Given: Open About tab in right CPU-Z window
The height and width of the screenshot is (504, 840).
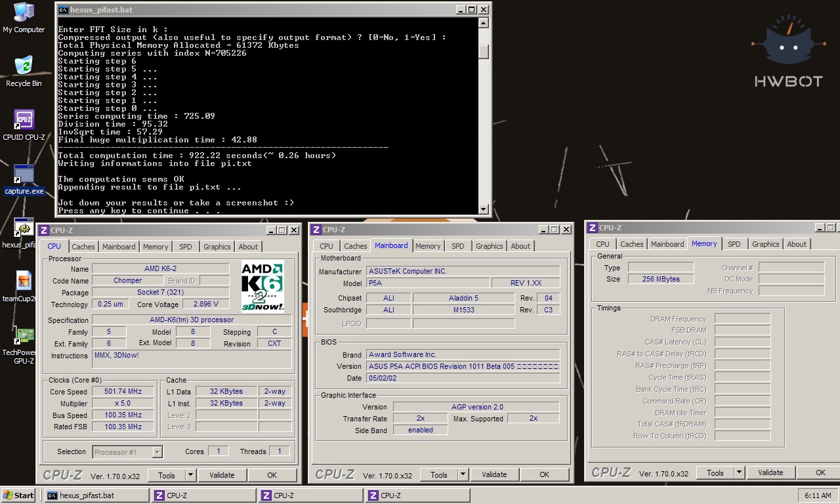Looking at the screenshot, I should click(797, 244).
